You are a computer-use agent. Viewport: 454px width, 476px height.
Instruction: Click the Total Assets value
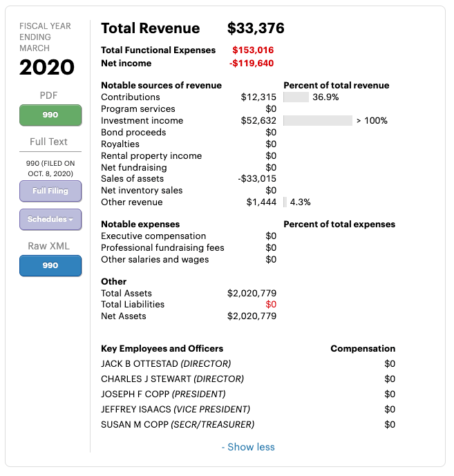pyautogui.click(x=252, y=293)
